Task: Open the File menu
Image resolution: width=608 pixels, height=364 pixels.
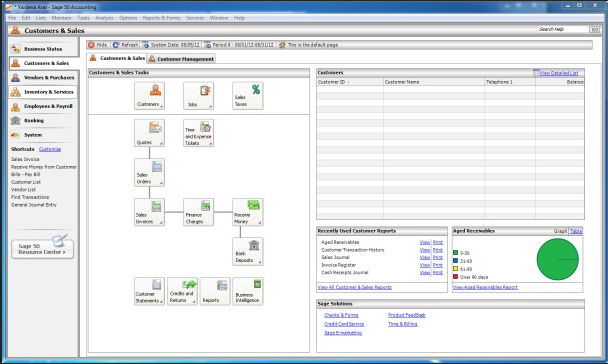Action: (12, 18)
